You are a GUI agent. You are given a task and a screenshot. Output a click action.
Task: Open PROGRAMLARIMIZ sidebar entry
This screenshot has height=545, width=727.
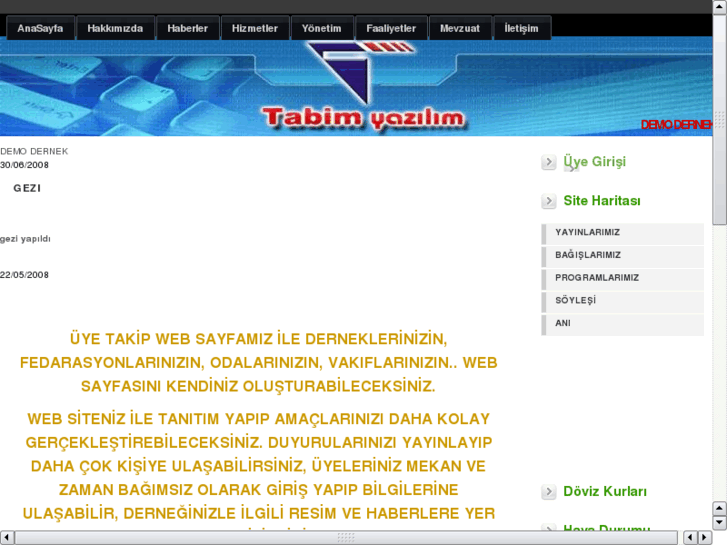623,279
